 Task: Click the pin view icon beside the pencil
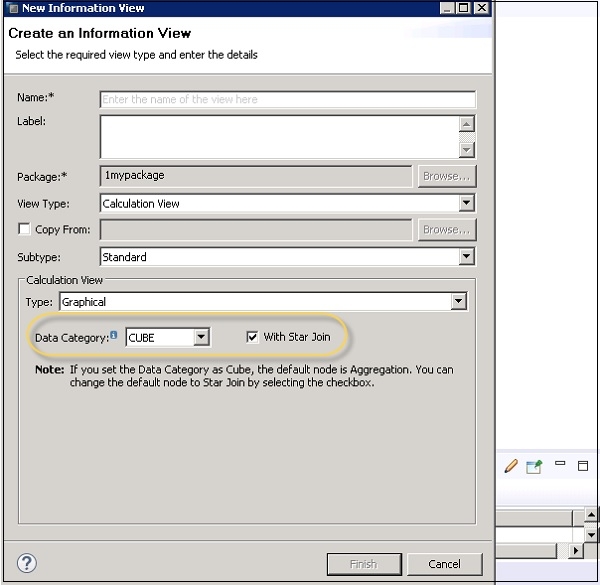click(x=534, y=467)
